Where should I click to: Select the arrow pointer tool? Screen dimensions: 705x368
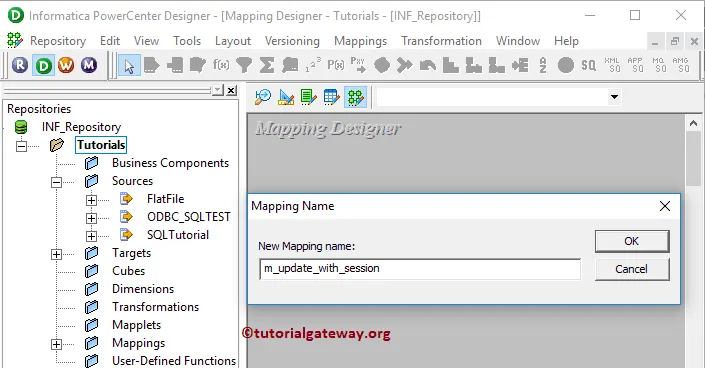click(129, 66)
